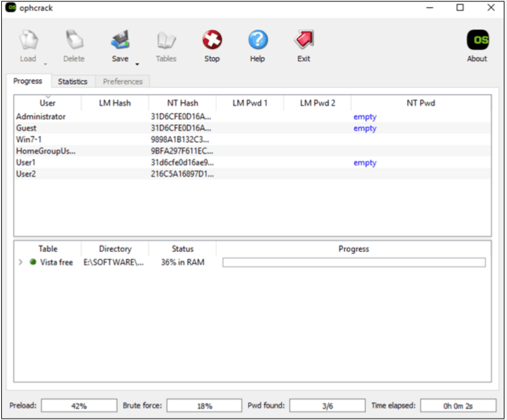Click the Exit toolbar icon
Viewport: 507px width, 420px height.
303,41
